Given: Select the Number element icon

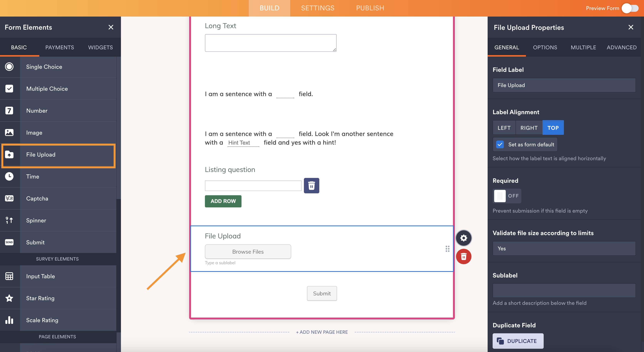Looking at the screenshot, I should point(9,111).
